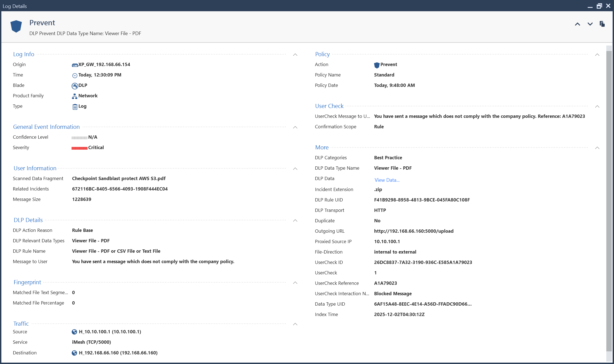Click the gateway icon next to Origin XP_GW
Viewport: 614px width, 364px height.
[74, 65]
